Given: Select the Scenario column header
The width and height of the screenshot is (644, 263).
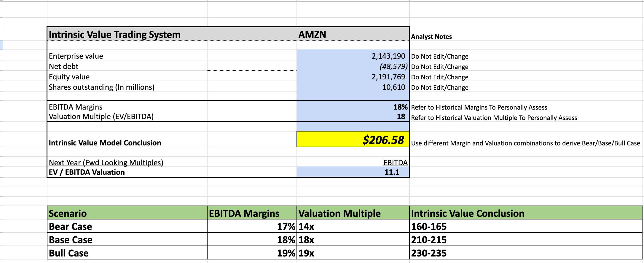Looking at the screenshot, I should coord(127,213).
